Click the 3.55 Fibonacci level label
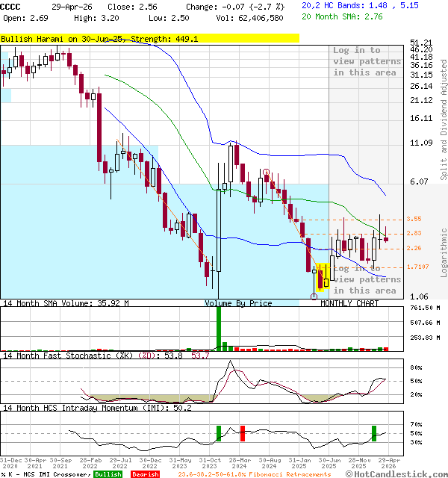The height and width of the screenshot is (478, 448). (414, 219)
